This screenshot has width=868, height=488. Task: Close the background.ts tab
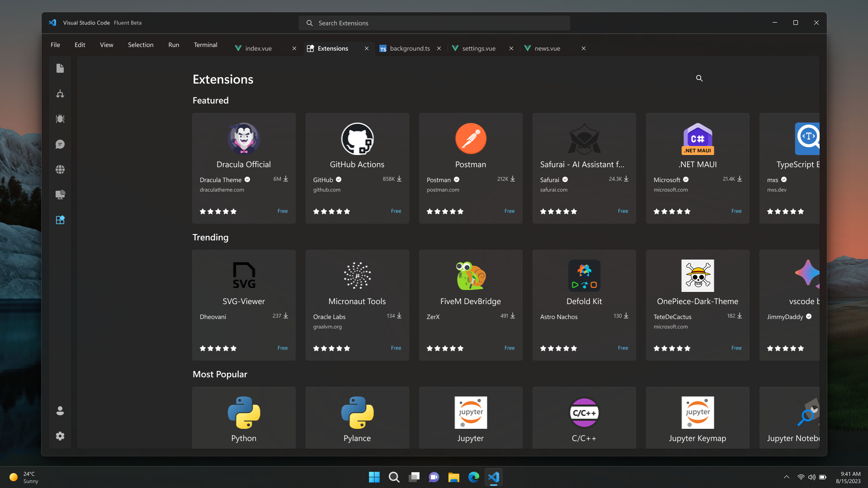(439, 48)
